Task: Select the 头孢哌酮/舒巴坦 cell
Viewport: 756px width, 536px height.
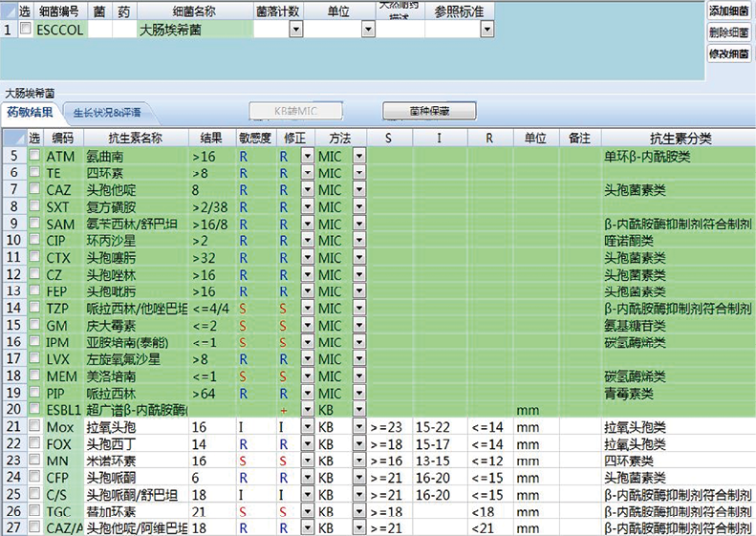Action: click(136, 495)
